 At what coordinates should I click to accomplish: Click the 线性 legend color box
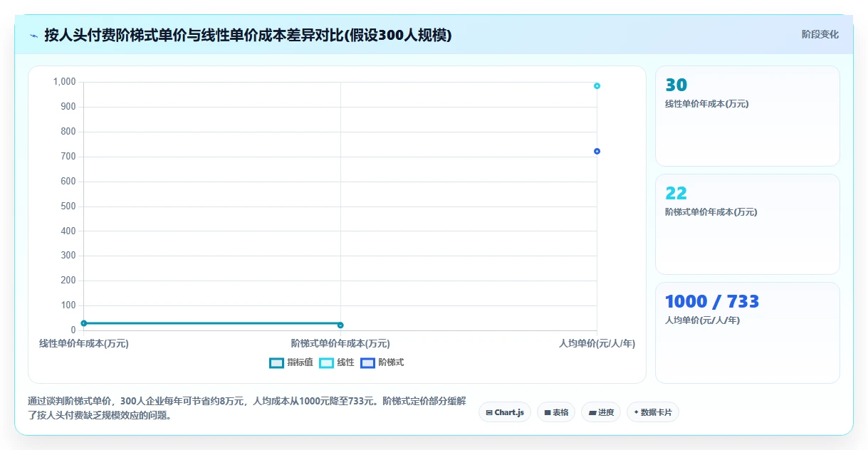326,363
